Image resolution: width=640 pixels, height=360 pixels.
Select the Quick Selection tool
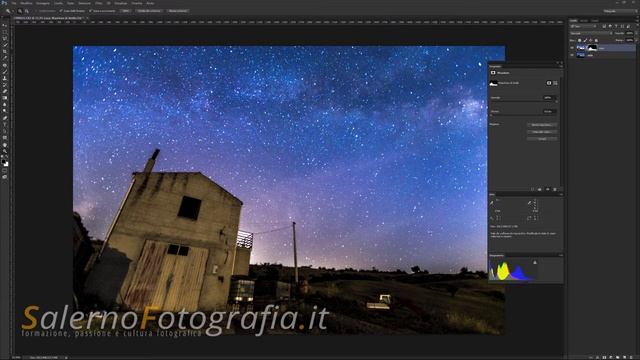point(4,44)
